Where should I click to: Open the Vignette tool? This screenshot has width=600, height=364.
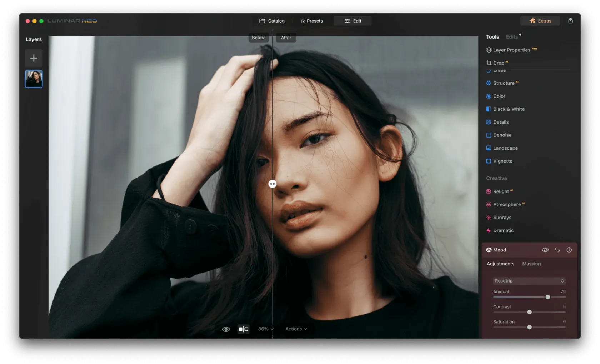502,161
